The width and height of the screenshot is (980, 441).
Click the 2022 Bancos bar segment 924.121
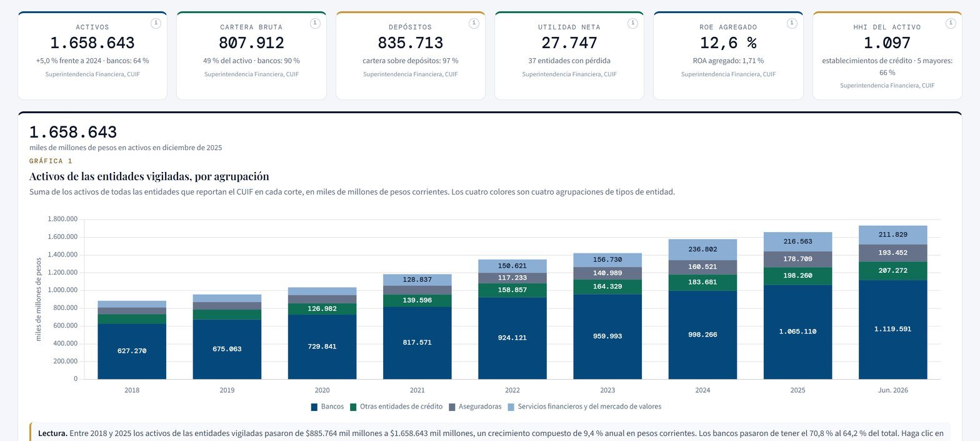coord(512,338)
